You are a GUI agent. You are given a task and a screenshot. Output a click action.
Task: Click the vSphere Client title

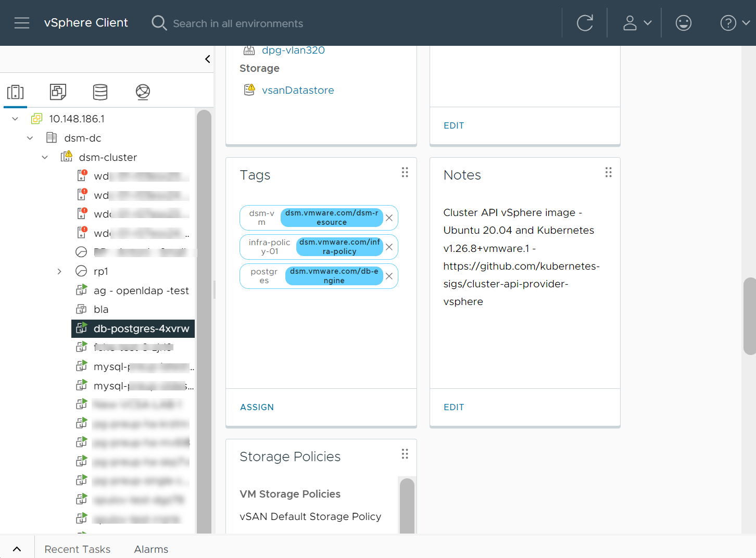click(x=86, y=23)
